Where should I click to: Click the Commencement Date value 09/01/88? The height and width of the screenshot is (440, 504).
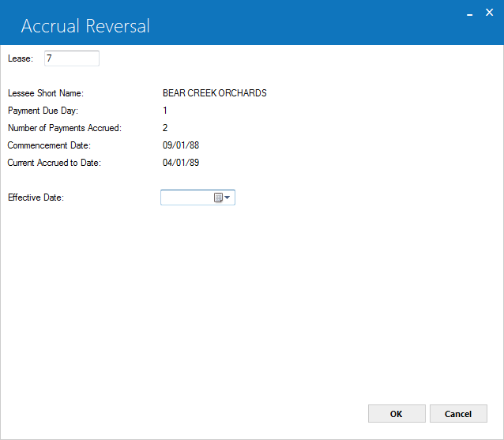181,145
